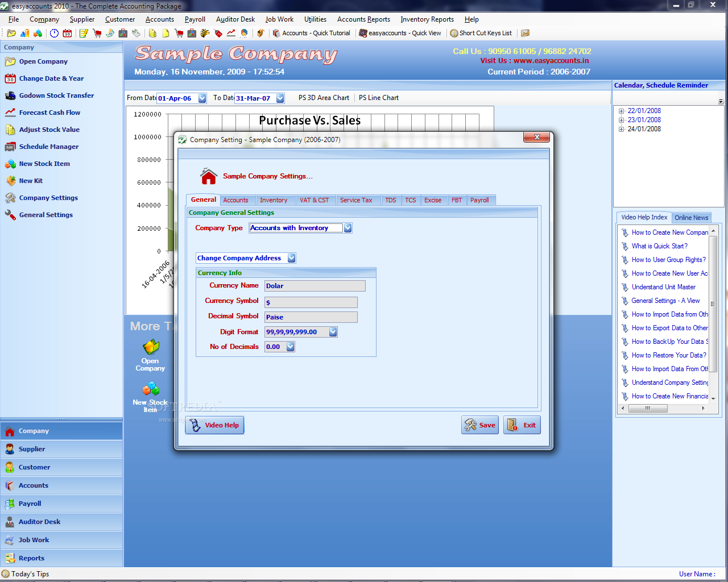Open the From Date picker dropdown
728x582 pixels.
(x=202, y=98)
